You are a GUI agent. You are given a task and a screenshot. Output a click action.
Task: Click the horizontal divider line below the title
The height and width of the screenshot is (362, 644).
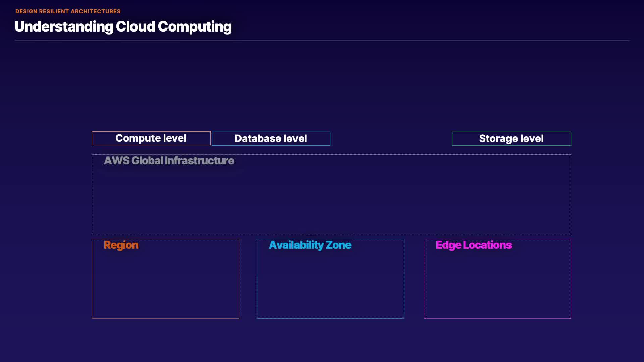322,40
